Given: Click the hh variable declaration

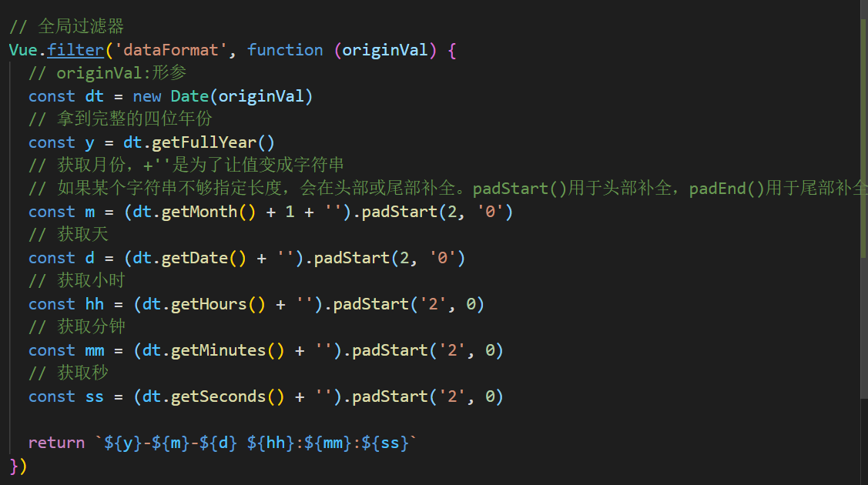Looking at the screenshot, I should point(94,304).
